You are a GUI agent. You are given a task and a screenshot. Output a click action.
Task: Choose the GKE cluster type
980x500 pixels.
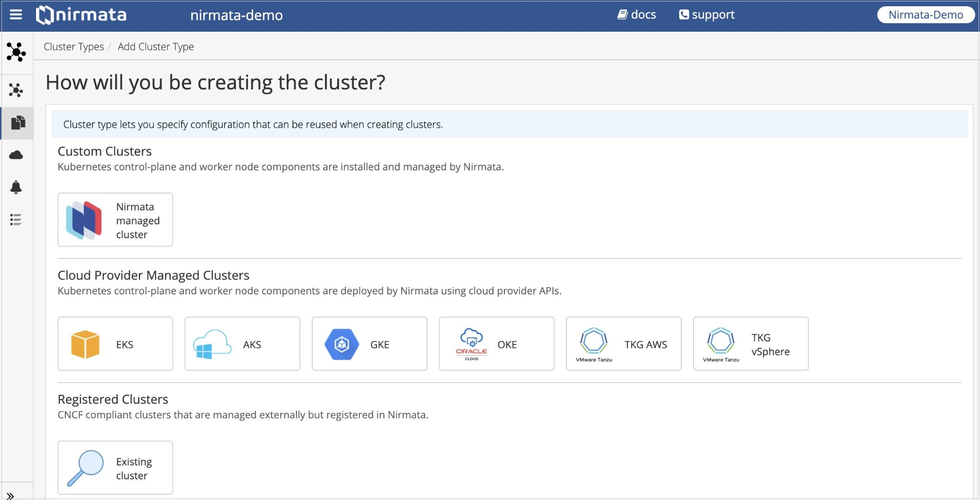[369, 344]
